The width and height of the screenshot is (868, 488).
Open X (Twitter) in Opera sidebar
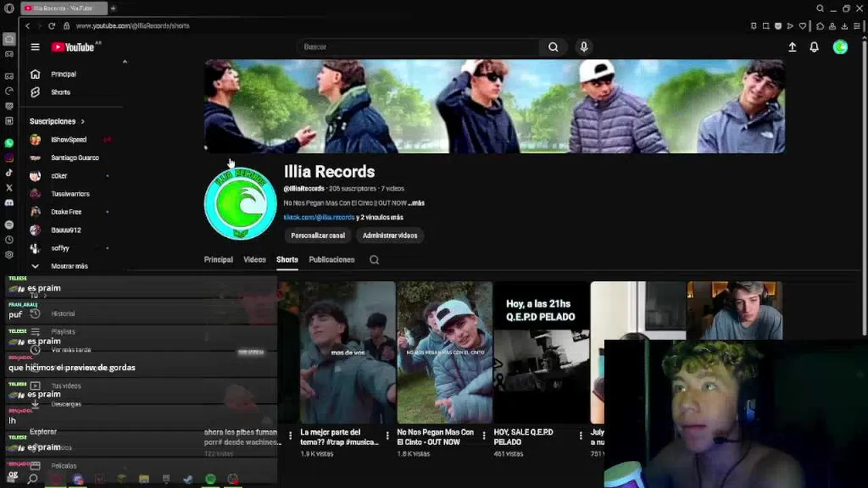(9, 188)
